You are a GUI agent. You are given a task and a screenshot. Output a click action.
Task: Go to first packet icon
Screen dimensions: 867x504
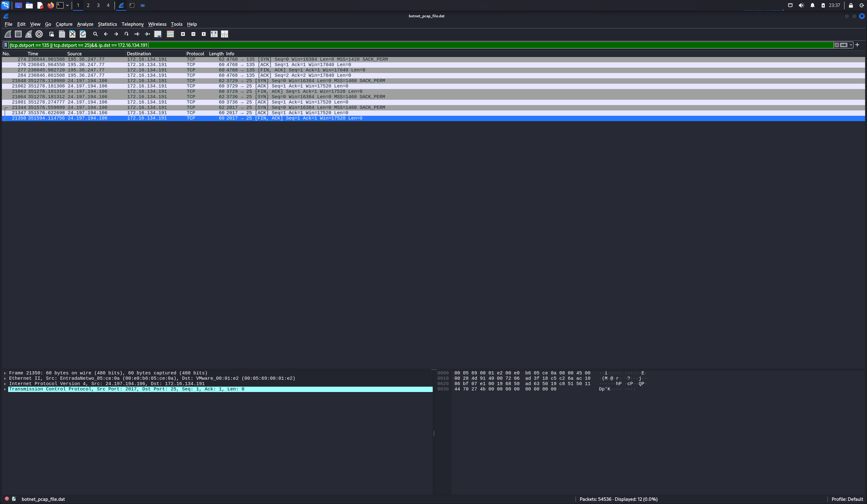click(x=137, y=34)
